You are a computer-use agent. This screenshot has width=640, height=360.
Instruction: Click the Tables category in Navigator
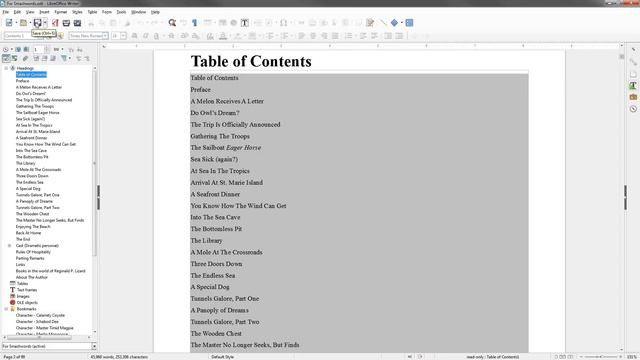coord(22,283)
